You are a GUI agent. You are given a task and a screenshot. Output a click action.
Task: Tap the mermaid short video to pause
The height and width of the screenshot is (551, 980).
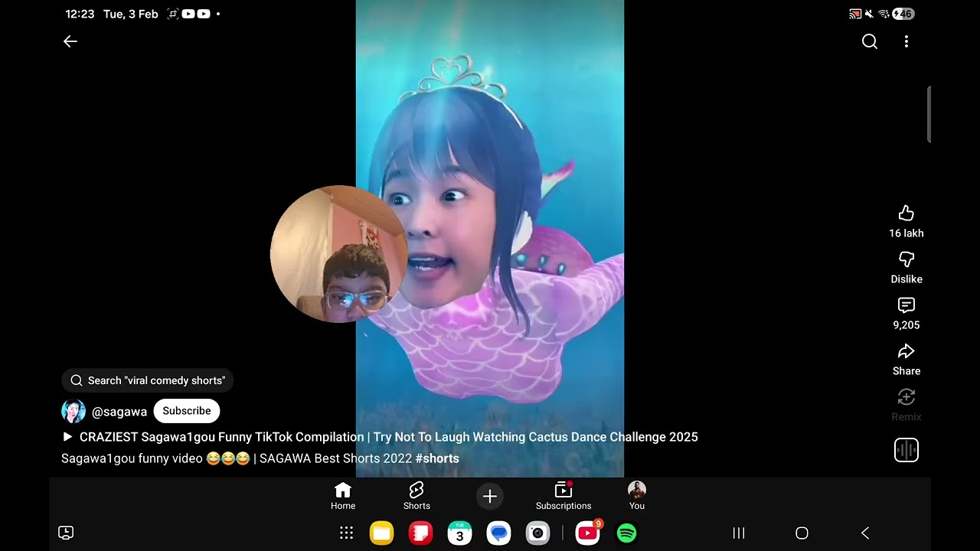coord(490,239)
